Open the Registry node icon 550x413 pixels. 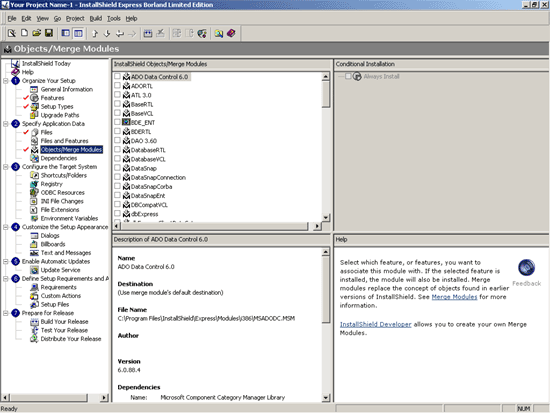click(34, 184)
